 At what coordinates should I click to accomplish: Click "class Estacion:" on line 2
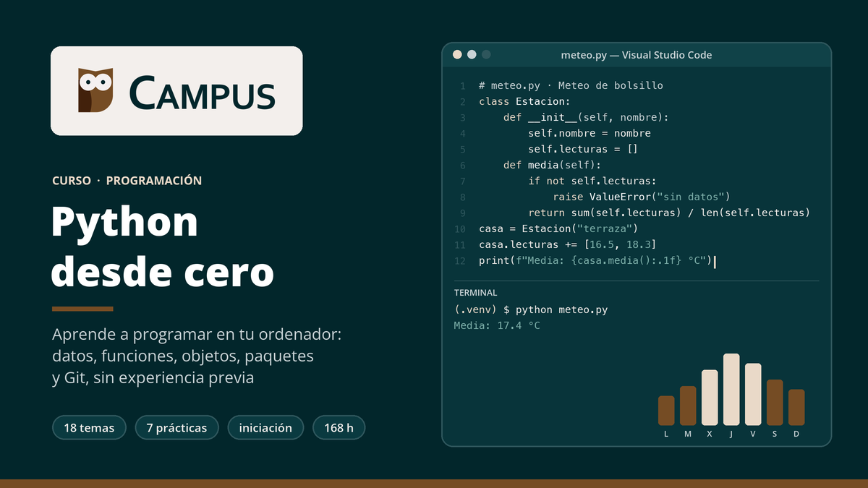click(524, 101)
